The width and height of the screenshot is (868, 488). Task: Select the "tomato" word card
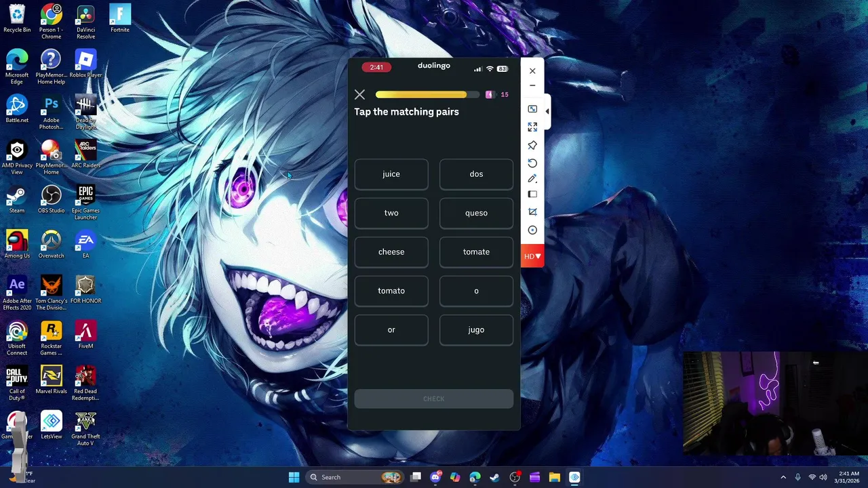391,291
